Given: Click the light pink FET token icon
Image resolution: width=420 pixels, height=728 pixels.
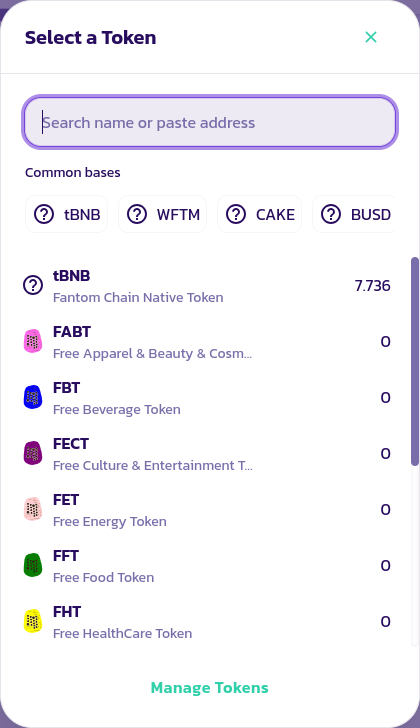Looking at the screenshot, I should click(x=33, y=509).
